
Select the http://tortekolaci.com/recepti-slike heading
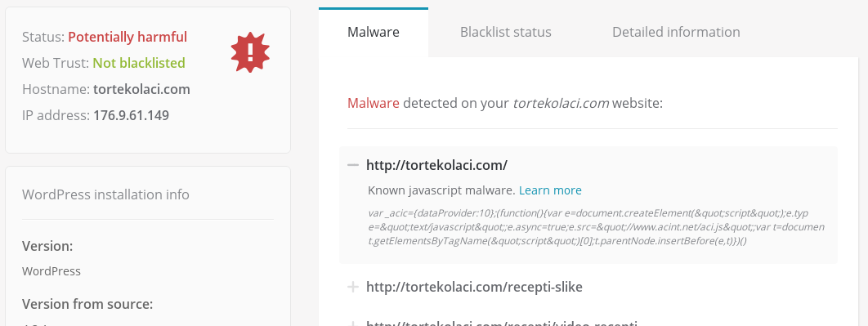coord(474,287)
